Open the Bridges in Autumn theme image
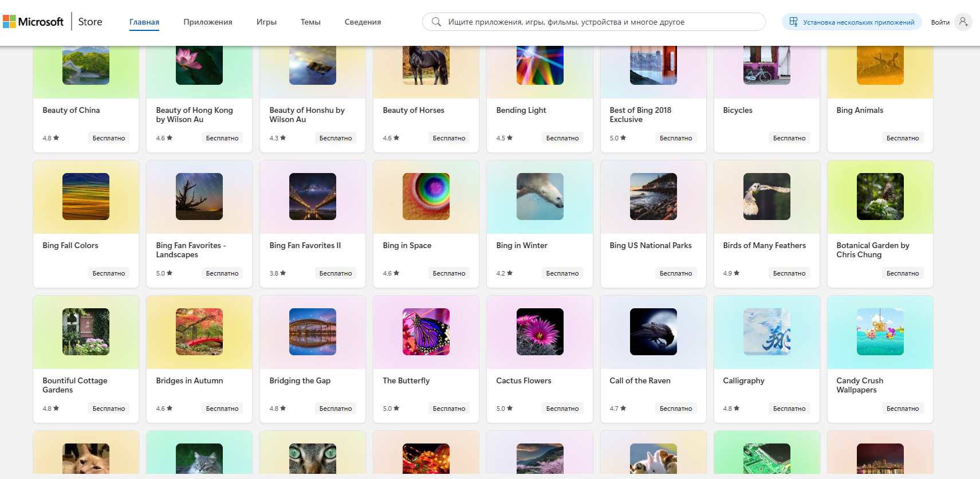 pos(199,332)
